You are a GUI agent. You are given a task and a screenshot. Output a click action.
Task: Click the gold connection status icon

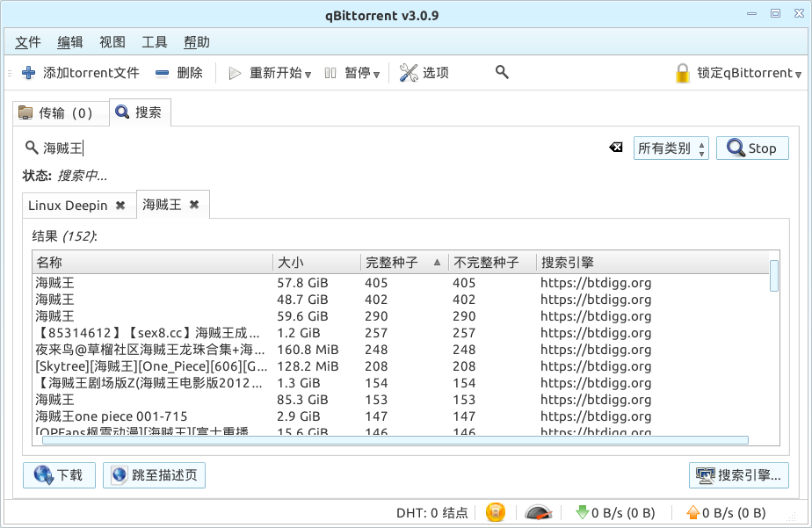point(495,512)
